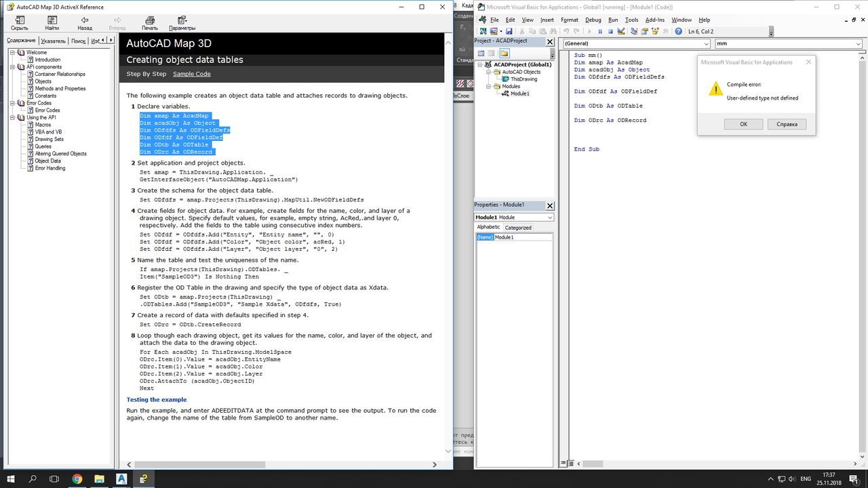Click the Undo icon in VBA toolbar
This screenshot has width=868, height=488.
click(566, 31)
